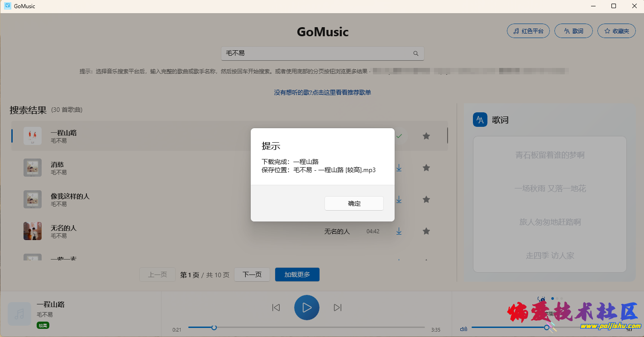Open the 红色平台 platform selector
The image size is (644, 337).
[528, 31]
